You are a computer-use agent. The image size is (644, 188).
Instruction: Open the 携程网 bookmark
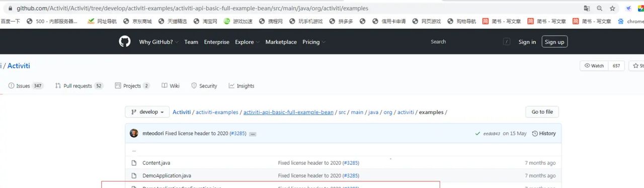pos(271,21)
